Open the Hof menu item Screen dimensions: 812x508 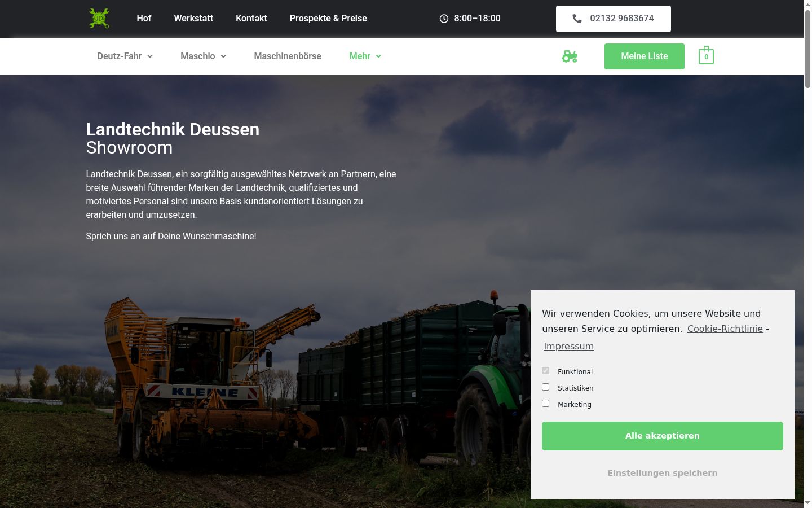point(144,19)
